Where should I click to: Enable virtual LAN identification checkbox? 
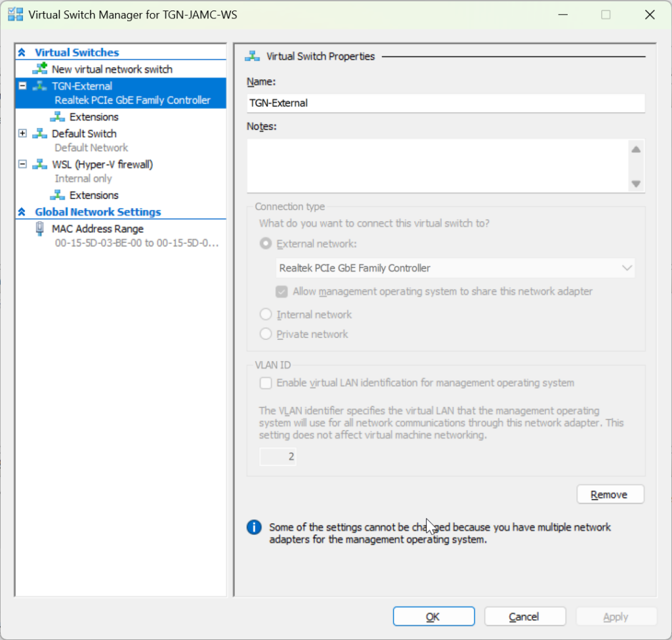[266, 383]
